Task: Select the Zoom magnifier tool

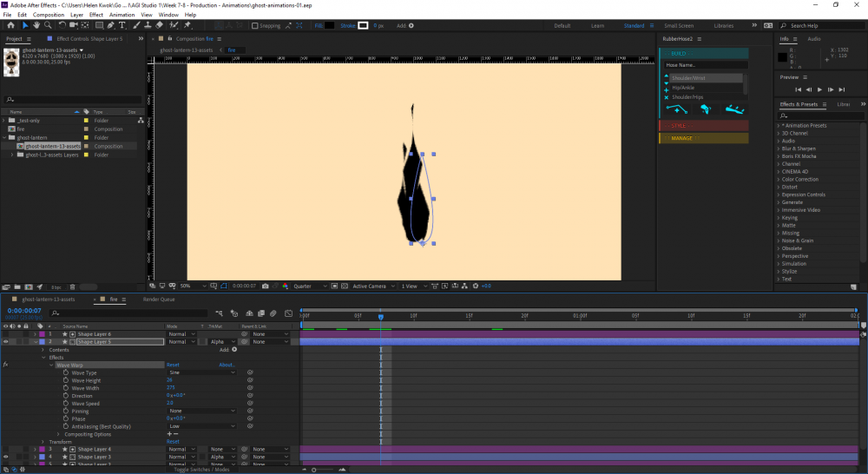Action: click(x=48, y=25)
